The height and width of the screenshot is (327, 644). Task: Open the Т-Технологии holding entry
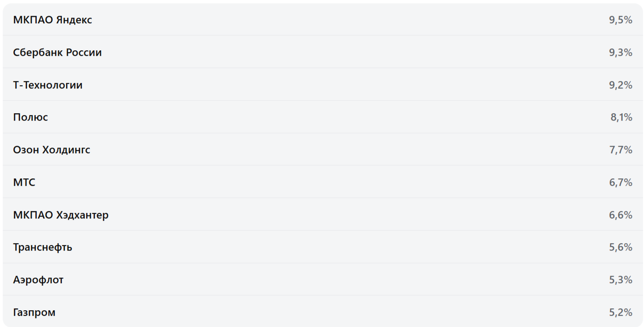coord(47,85)
